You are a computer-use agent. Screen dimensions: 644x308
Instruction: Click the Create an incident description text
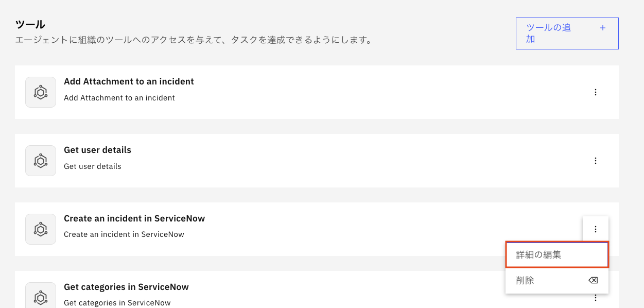[124, 234]
